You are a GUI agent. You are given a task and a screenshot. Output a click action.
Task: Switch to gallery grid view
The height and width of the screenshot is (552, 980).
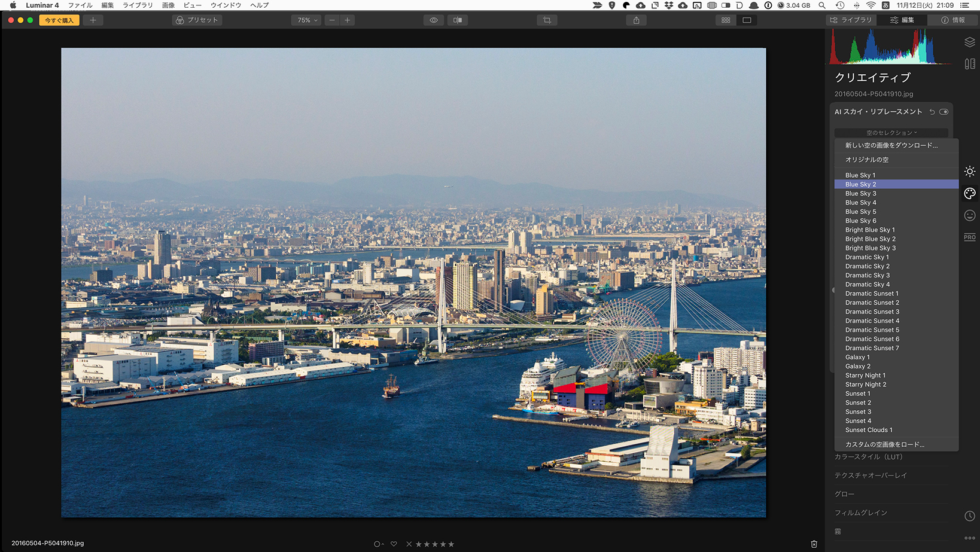[x=726, y=20]
